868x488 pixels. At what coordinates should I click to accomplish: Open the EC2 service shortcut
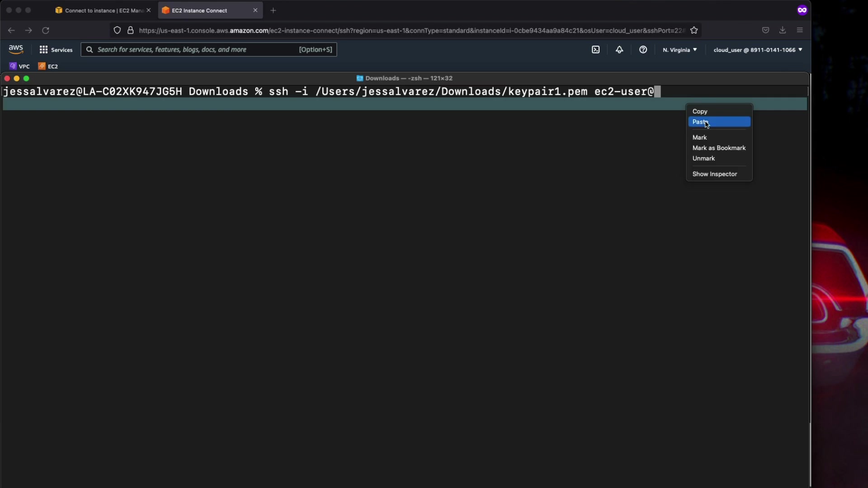pos(48,66)
